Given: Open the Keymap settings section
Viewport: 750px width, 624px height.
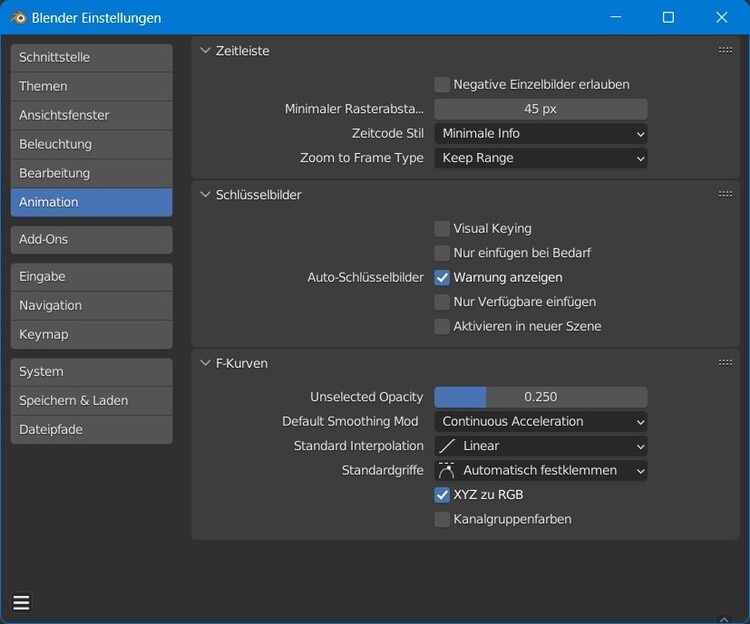Looking at the screenshot, I should tap(91, 334).
